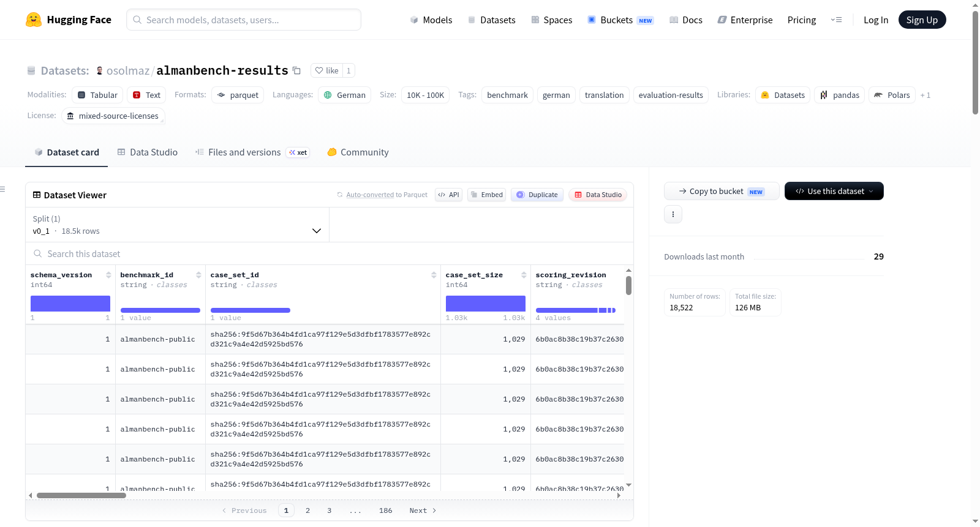This screenshot has height=527, width=980.
Task: Switch to the Dataset card tab
Action: [x=67, y=152]
